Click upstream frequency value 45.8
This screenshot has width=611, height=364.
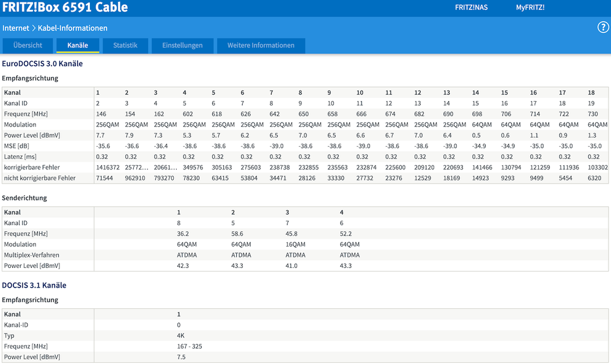(291, 234)
